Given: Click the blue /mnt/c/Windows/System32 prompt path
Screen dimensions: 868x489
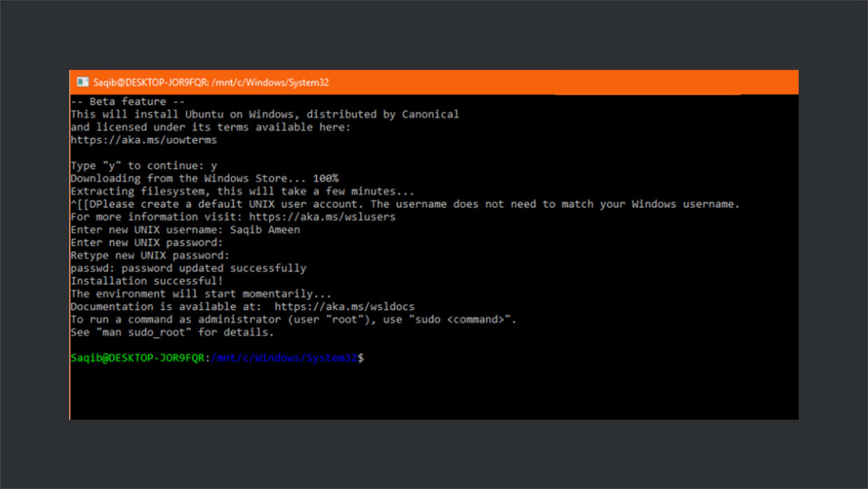Looking at the screenshot, I should click(283, 358).
